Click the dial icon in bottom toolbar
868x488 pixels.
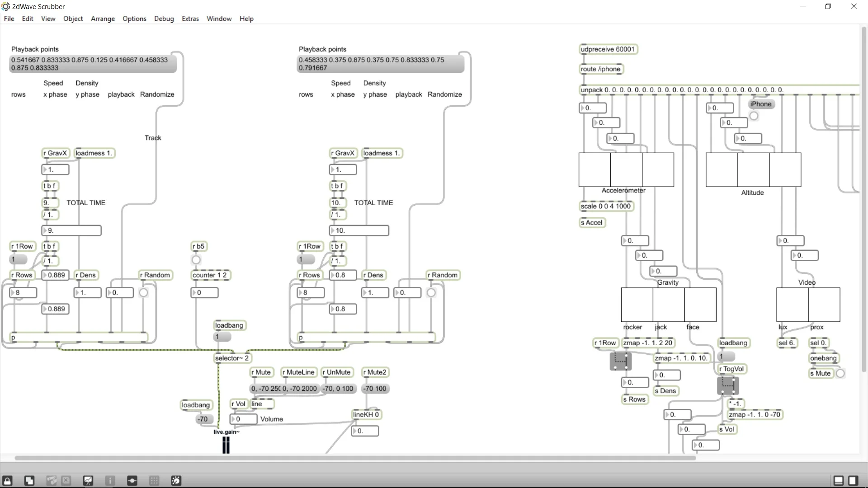tap(176, 481)
